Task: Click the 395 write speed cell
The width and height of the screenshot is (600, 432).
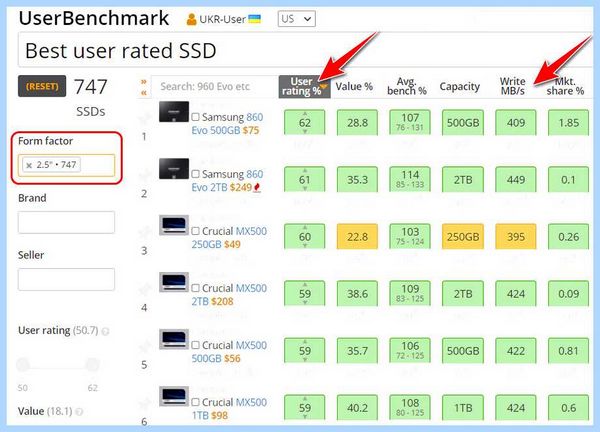Action: pyautogui.click(x=516, y=236)
